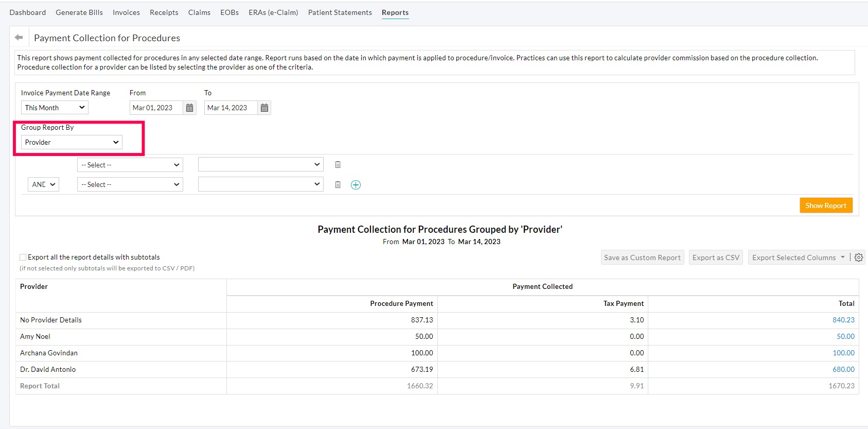Open the From date calendar picker
Viewport: 868px width, 429px height.
point(189,108)
